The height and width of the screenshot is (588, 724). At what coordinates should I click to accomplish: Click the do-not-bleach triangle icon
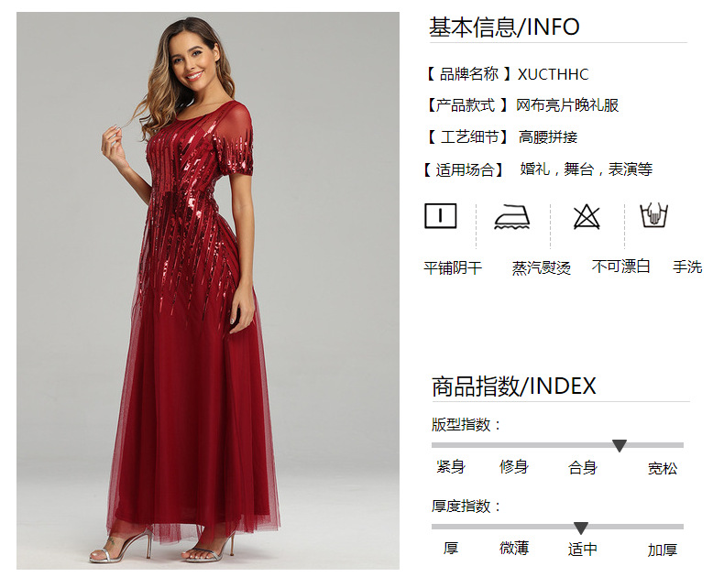[587, 216]
